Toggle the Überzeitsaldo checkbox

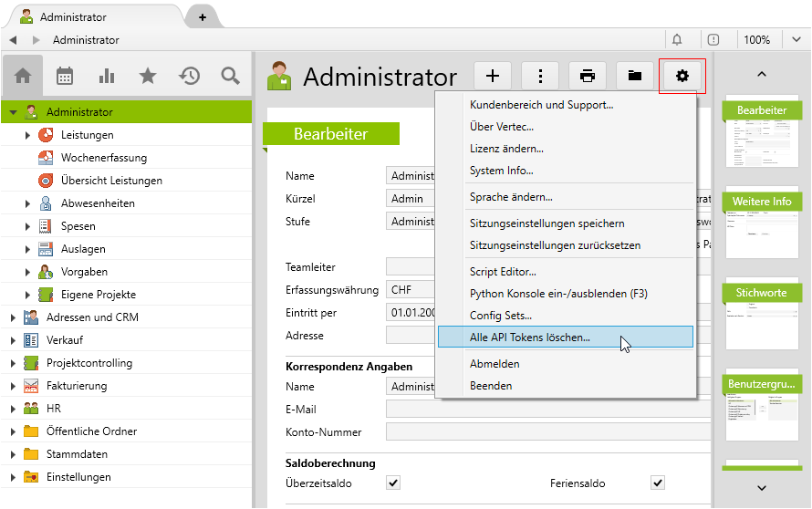[393, 483]
